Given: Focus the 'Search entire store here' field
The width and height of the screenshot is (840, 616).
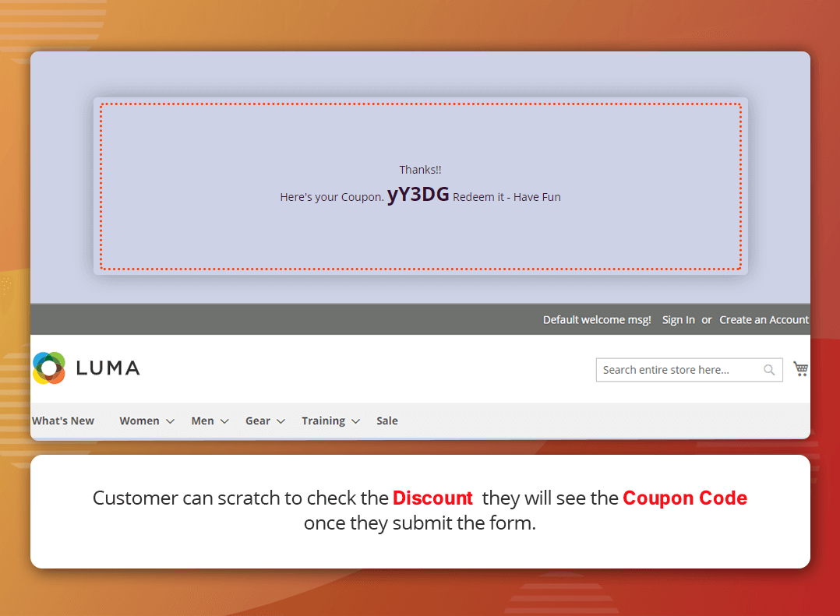Looking at the screenshot, I should tap(678, 370).
